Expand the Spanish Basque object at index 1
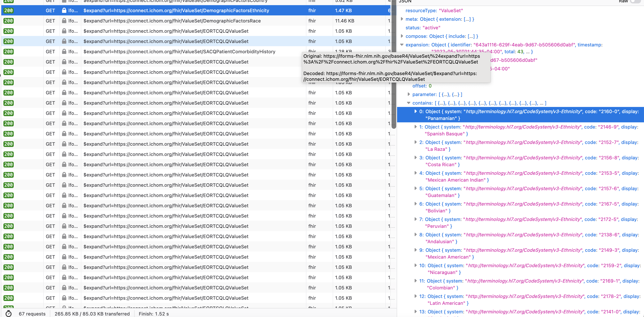 tap(415, 127)
